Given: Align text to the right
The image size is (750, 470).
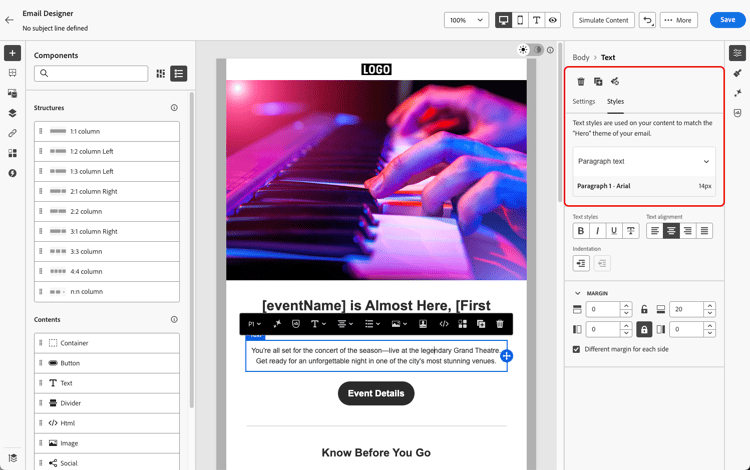Looking at the screenshot, I should click(x=688, y=231).
